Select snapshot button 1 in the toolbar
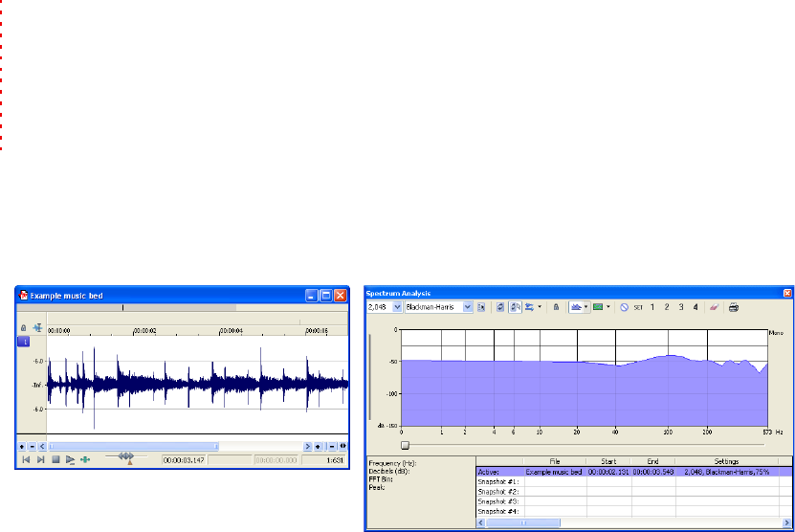This screenshot has width=795, height=532. [652, 307]
